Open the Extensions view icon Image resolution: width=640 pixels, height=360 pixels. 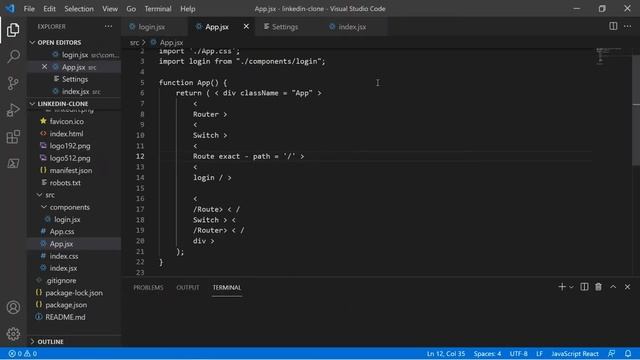point(13,137)
